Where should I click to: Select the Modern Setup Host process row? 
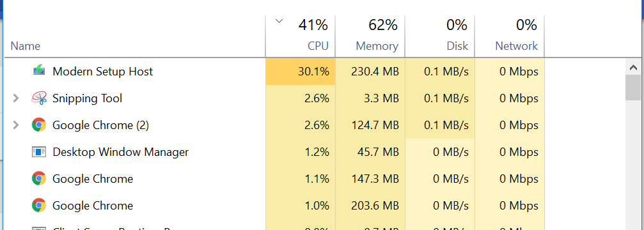pos(274,72)
